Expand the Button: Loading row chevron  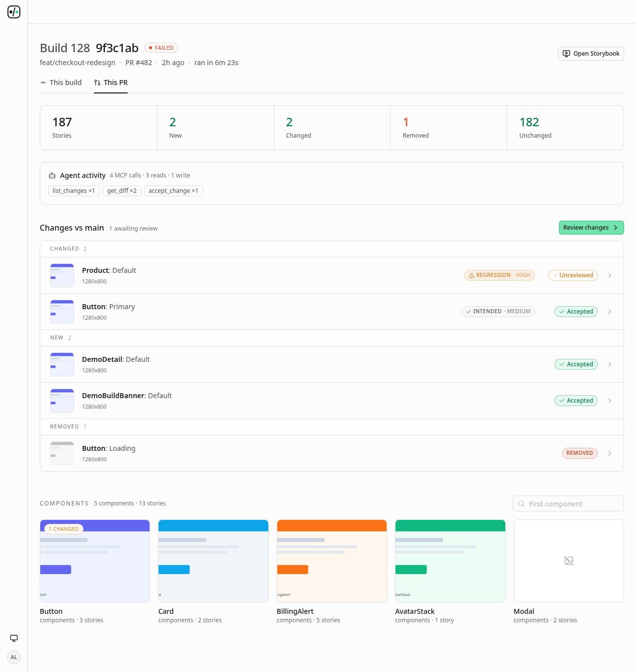tap(610, 453)
